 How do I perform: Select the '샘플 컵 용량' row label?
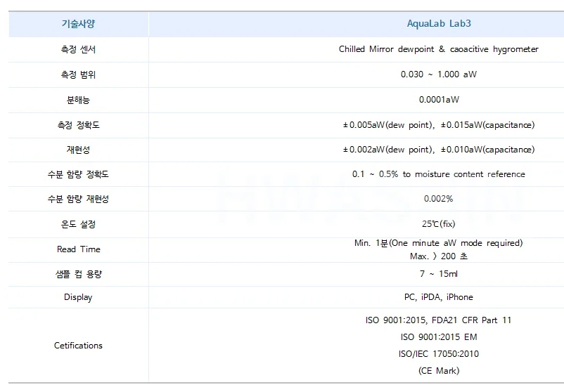[79, 274]
